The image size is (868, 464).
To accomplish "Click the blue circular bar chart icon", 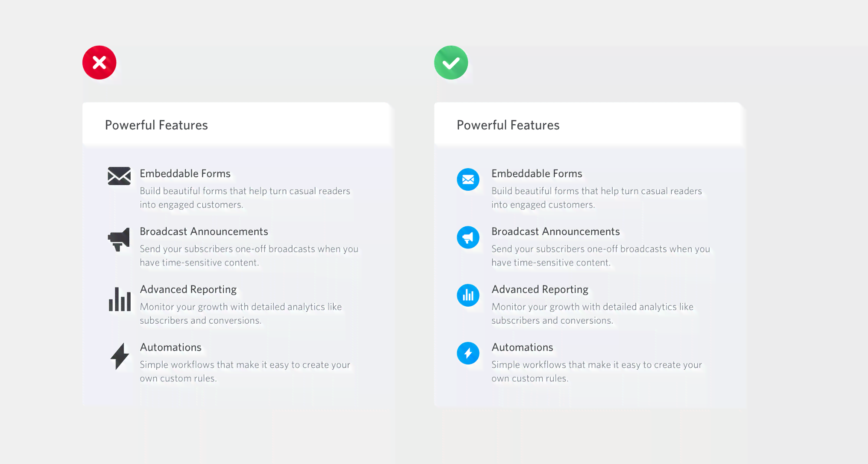I will click(x=468, y=295).
